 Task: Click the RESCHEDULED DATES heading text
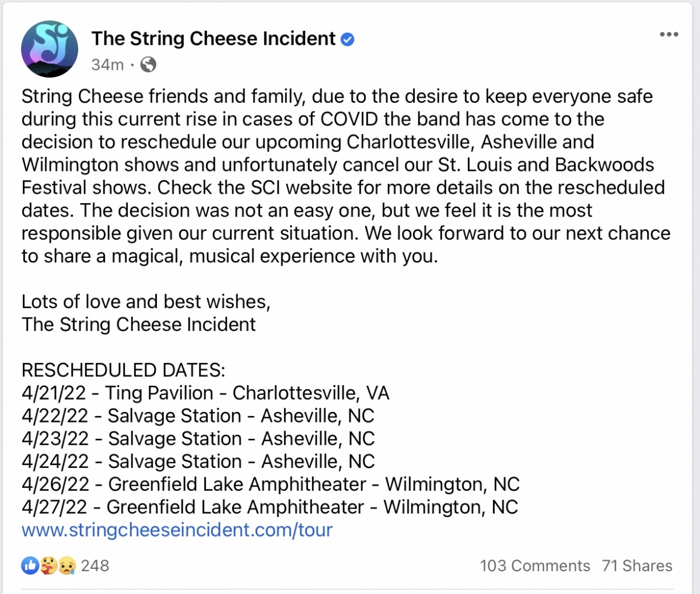(x=123, y=370)
